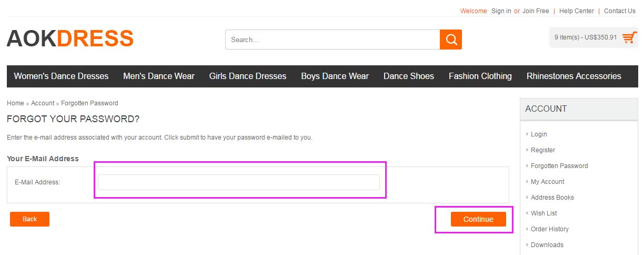
Task: Go to Account in breadcrumb
Action: [x=43, y=103]
